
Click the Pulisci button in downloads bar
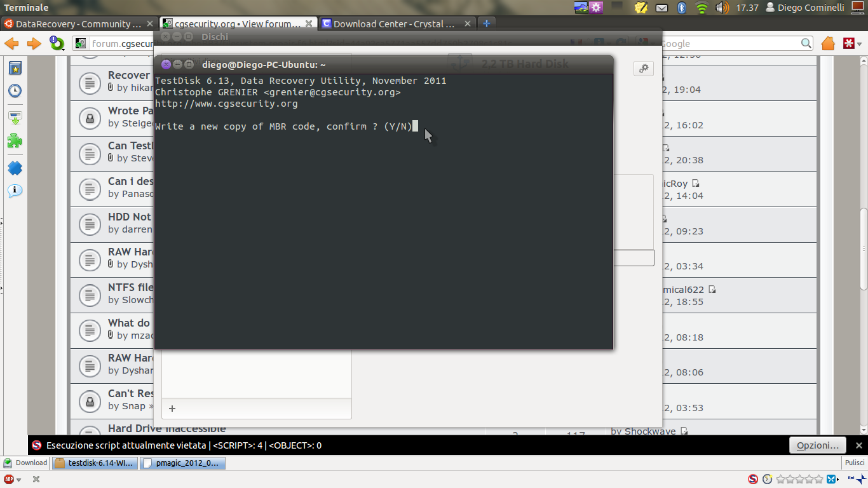point(855,463)
